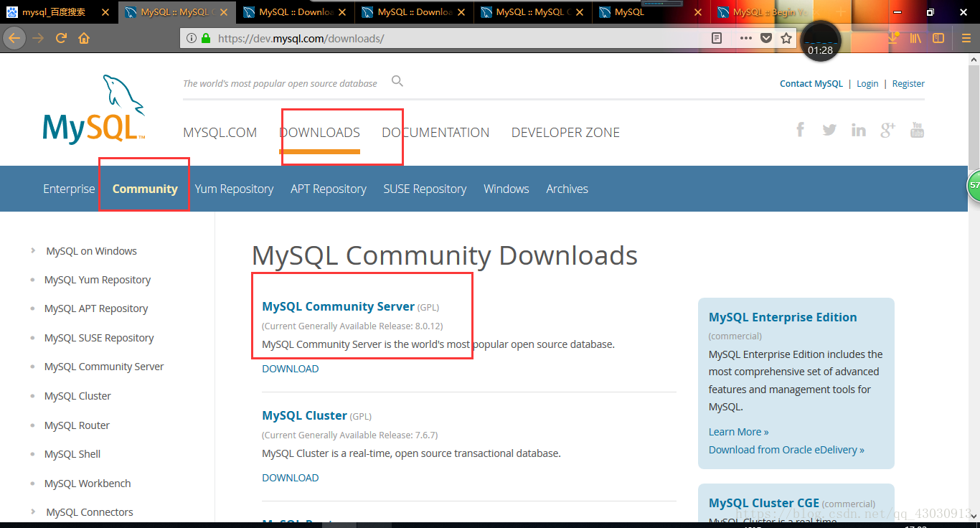Screen dimensions: 980x528
Task: Expand MySQL Connectors sidebar arrow
Action: pos(33,511)
